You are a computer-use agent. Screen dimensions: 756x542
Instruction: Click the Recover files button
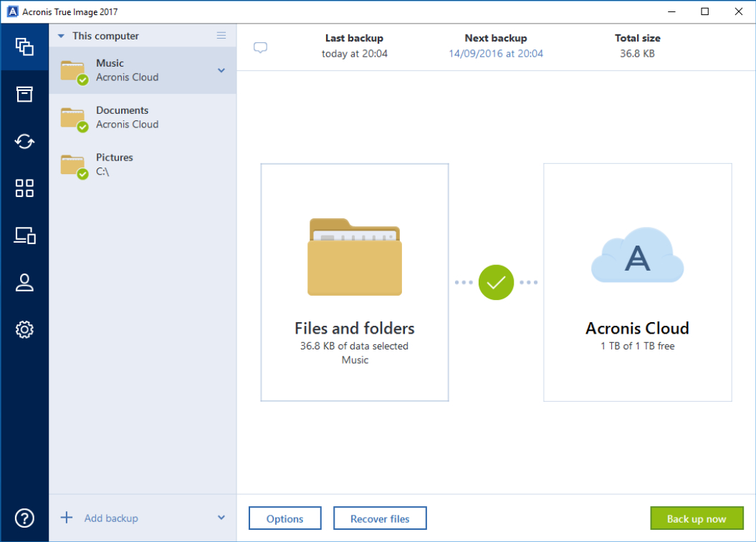point(380,519)
